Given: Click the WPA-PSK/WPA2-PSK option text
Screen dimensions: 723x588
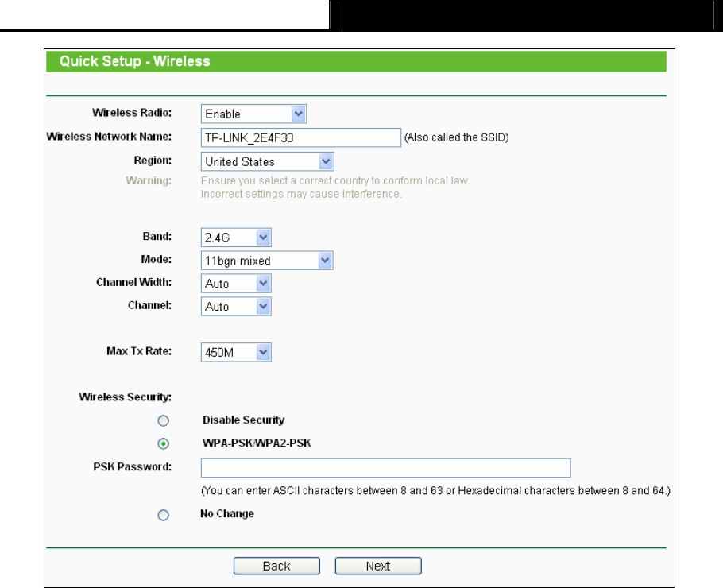Looking at the screenshot, I should click(257, 443).
